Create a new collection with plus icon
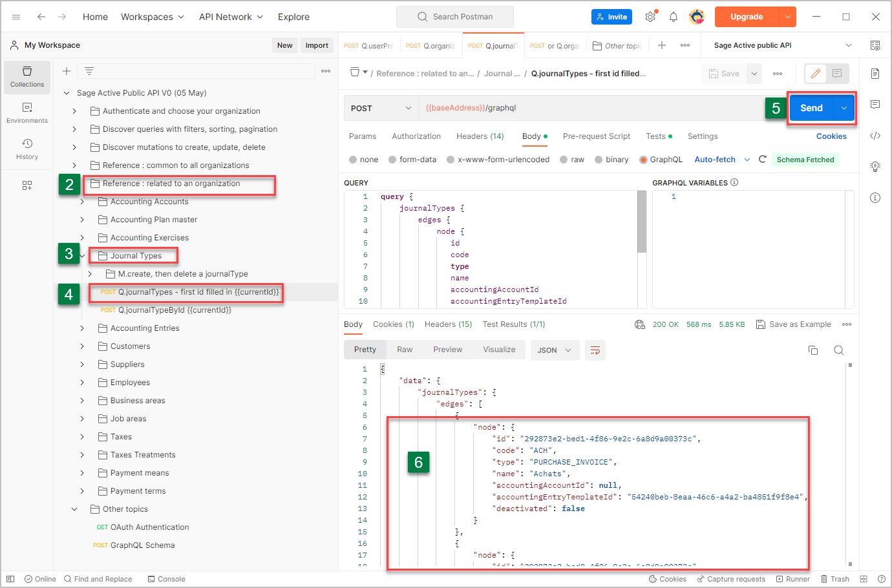This screenshot has height=588, width=892. 67,71
